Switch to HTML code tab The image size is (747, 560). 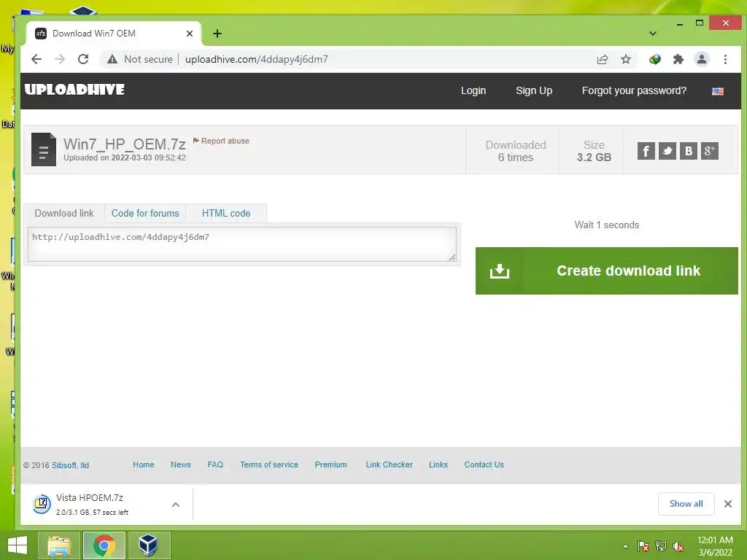(x=226, y=213)
